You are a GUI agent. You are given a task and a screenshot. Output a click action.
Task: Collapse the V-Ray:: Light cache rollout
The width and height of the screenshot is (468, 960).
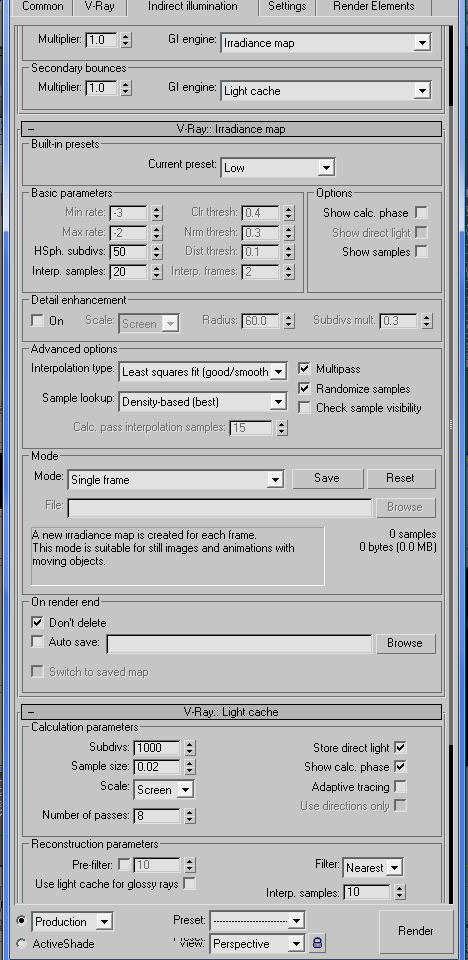[232, 712]
